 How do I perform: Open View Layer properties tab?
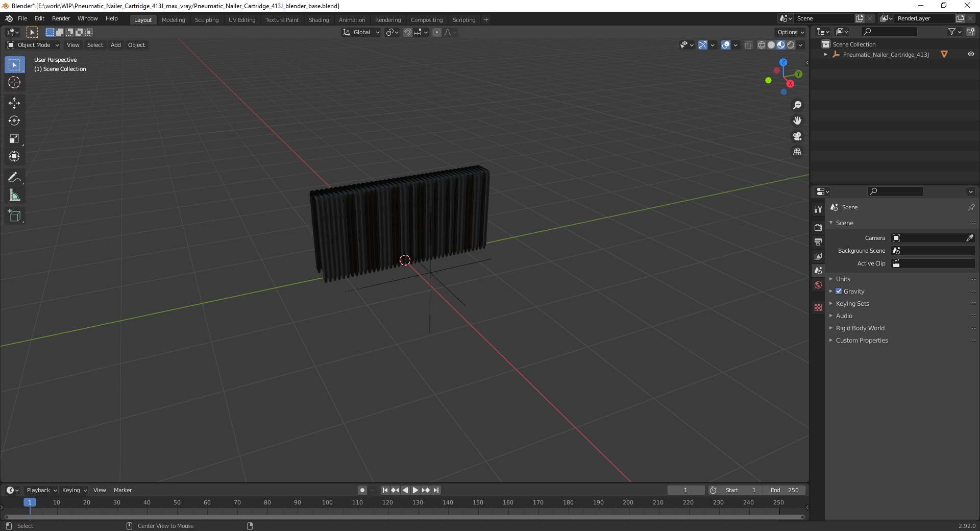point(818,256)
